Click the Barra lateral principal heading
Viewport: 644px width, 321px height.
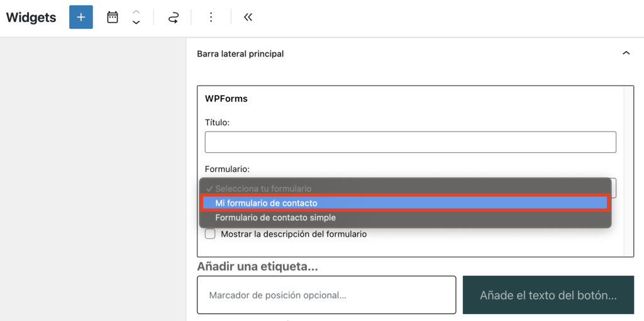(240, 54)
